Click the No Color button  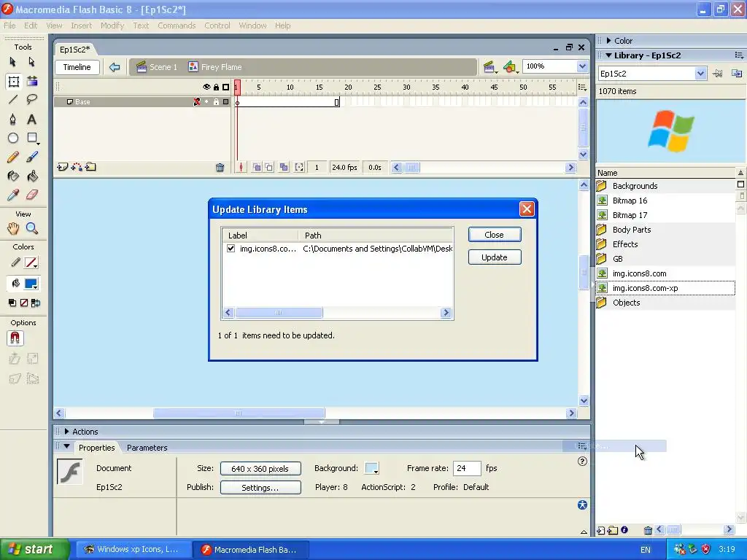(x=24, y=303)
